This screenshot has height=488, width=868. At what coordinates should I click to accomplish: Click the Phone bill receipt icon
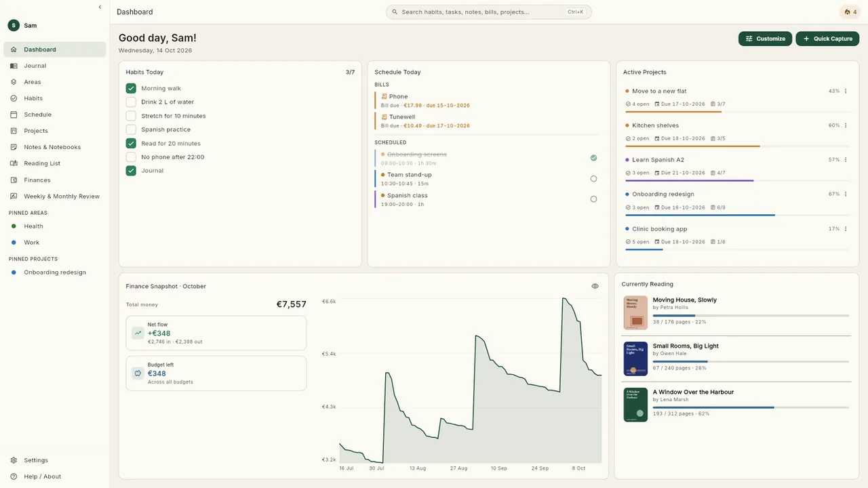pyautogui.click(x=384, y=96)
